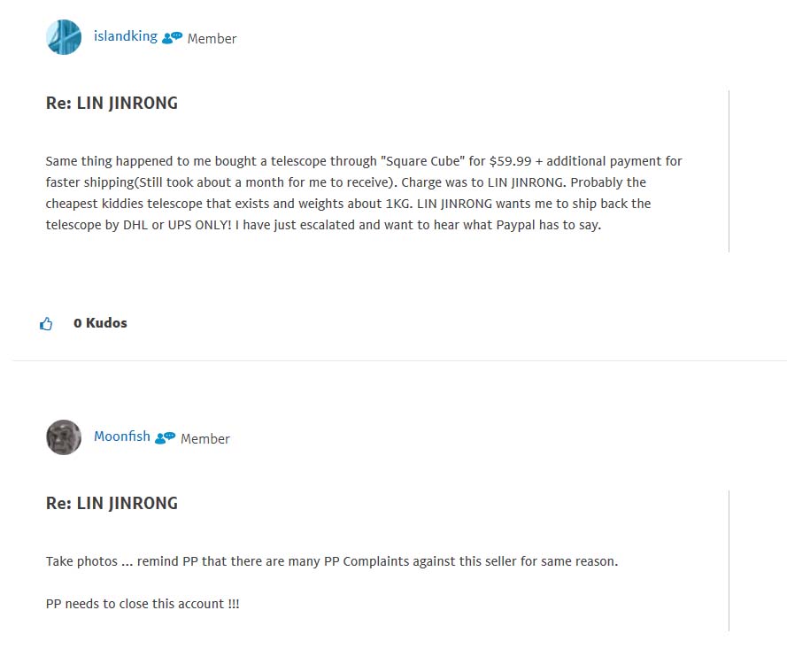This screenshot has height=672, width=787.
Task: Click Member label next to Moonfish
Action: (204, 439)
